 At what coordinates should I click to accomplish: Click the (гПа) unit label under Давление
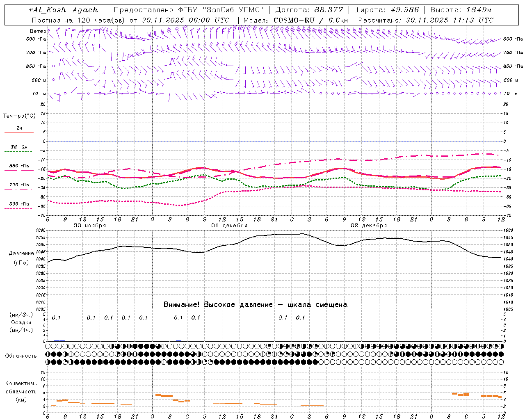(21, 263)
